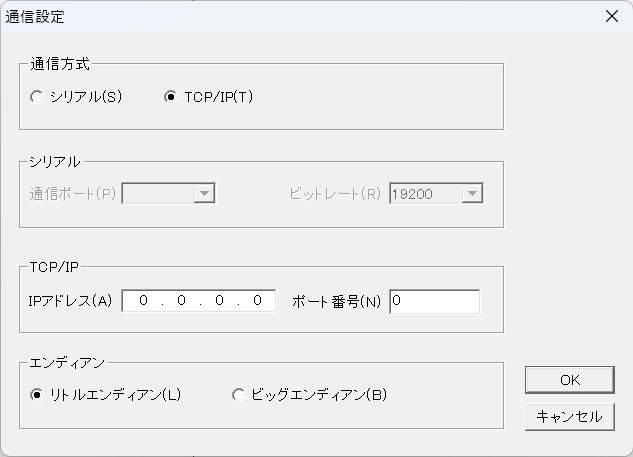Click the third IP address octet
This screenshot has width=633, height=457.
[x=219, y=301]
